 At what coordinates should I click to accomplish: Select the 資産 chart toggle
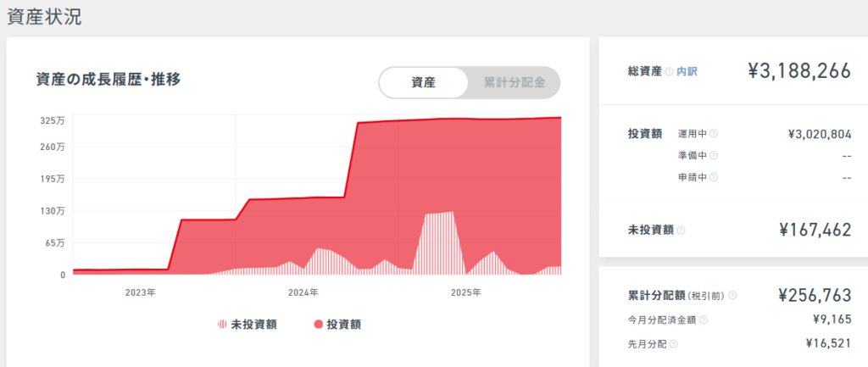424,83
